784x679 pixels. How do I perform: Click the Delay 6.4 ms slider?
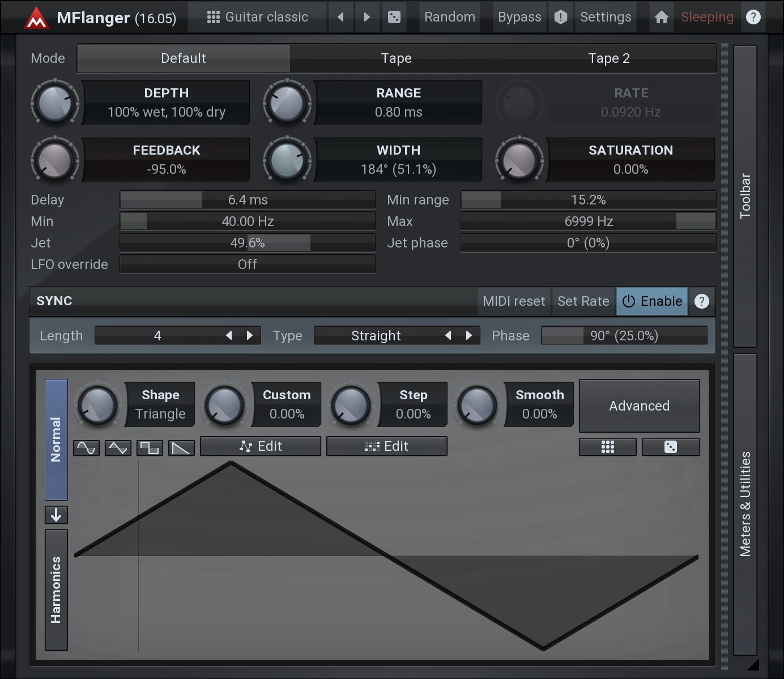(x=248, y=200)
